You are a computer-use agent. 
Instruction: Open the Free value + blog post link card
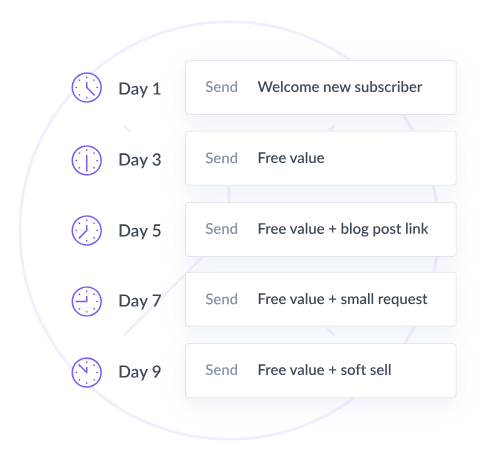click(x=321, y=229)
